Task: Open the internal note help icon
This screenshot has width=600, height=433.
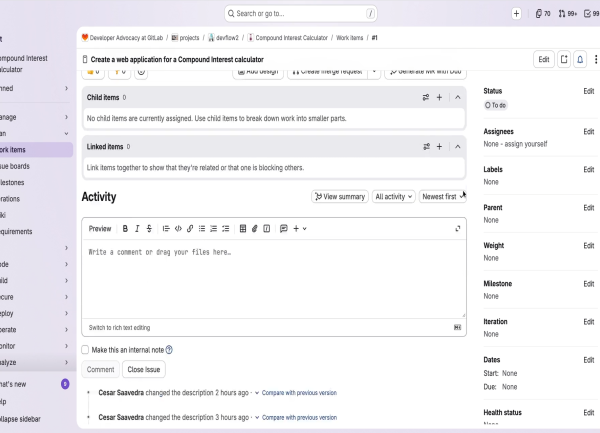Action: [x=169, y=350]
